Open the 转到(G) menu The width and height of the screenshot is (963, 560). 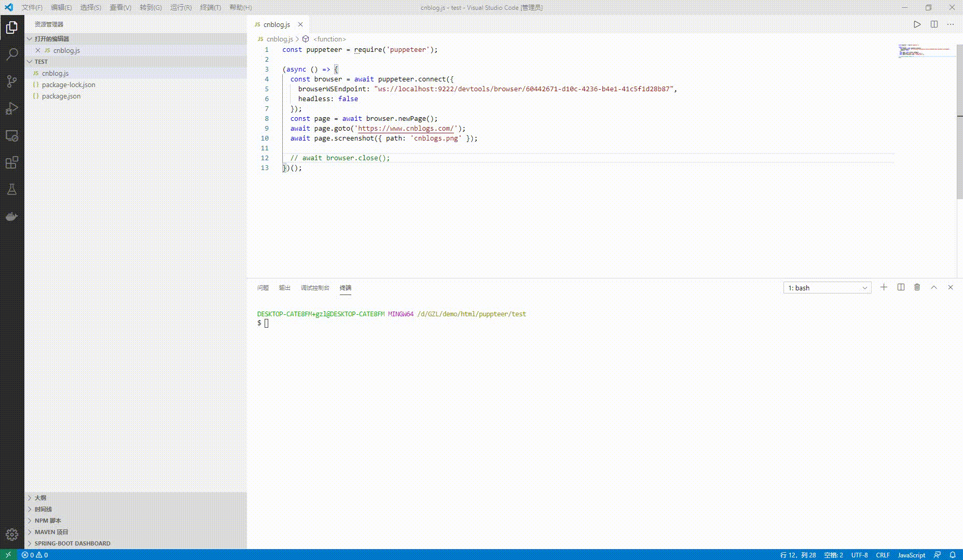(151, 7)
